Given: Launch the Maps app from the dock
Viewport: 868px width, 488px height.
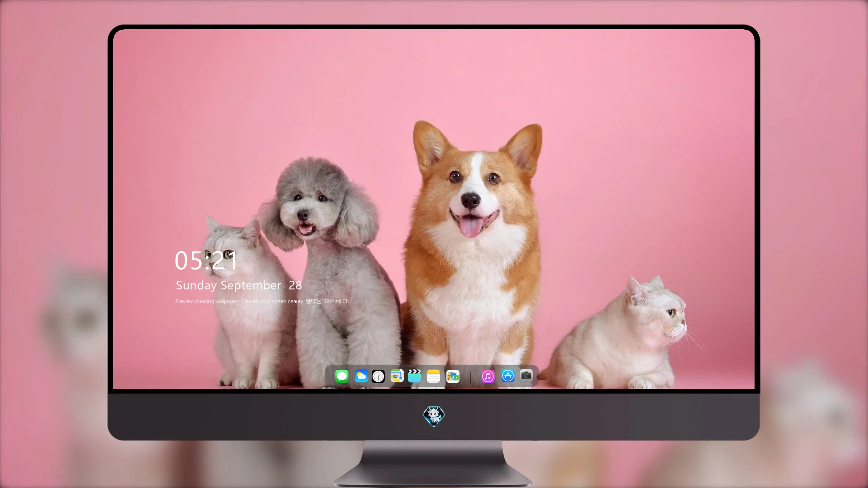Looking at the screenshot, I should (x=397, y=376).
